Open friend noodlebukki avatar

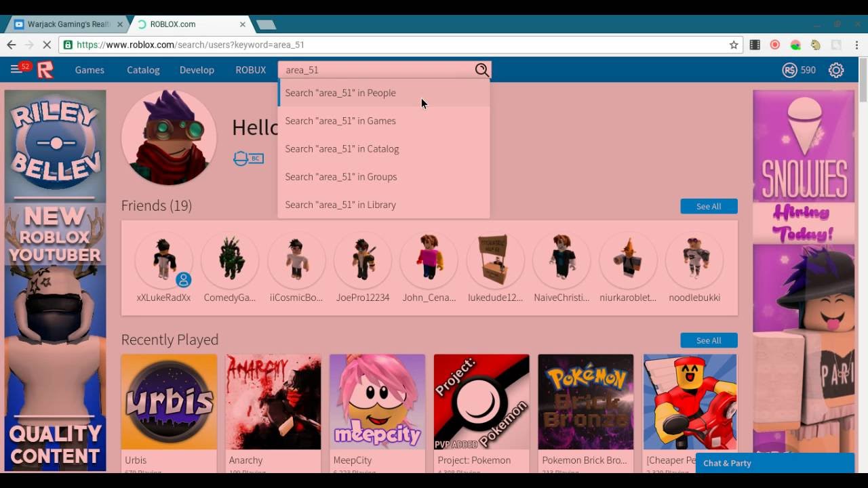pyautogui.click(x=694, y=260)
